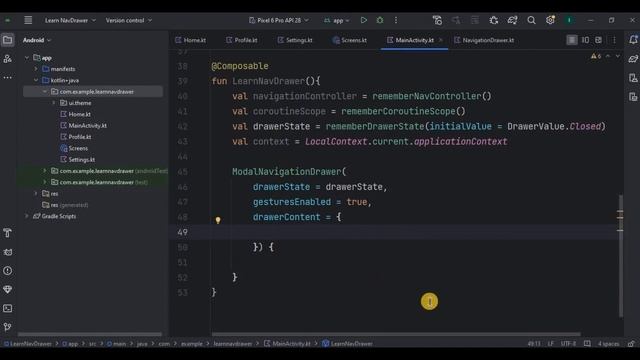Click the editor vertical scrollbar
This screenshot has width=640, height=360.
620,255
